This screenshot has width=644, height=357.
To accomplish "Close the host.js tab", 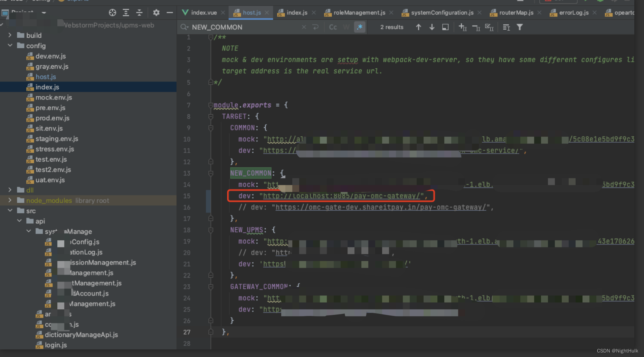I will [267, 13].
